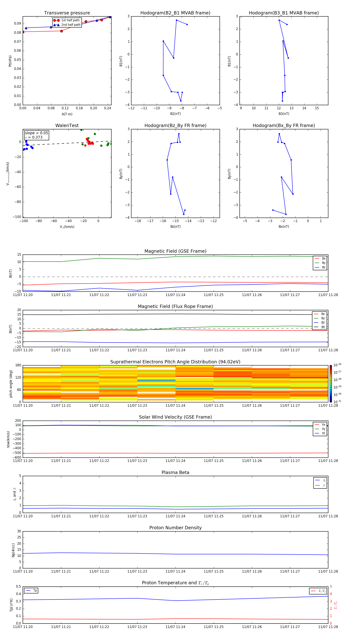Click the "Plasma Beta" plot title
The height and width of the screenshot is (644, 351).
175,473
